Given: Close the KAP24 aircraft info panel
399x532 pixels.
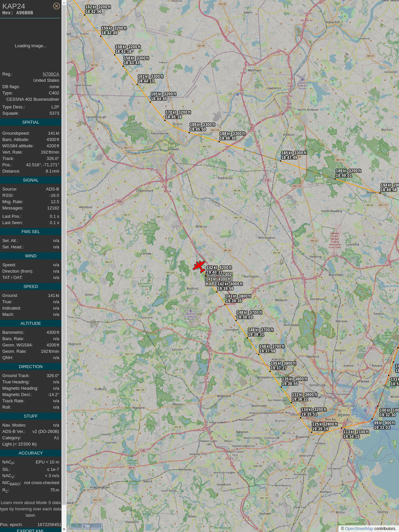Looking at the screenshot, I should (57, 6).
